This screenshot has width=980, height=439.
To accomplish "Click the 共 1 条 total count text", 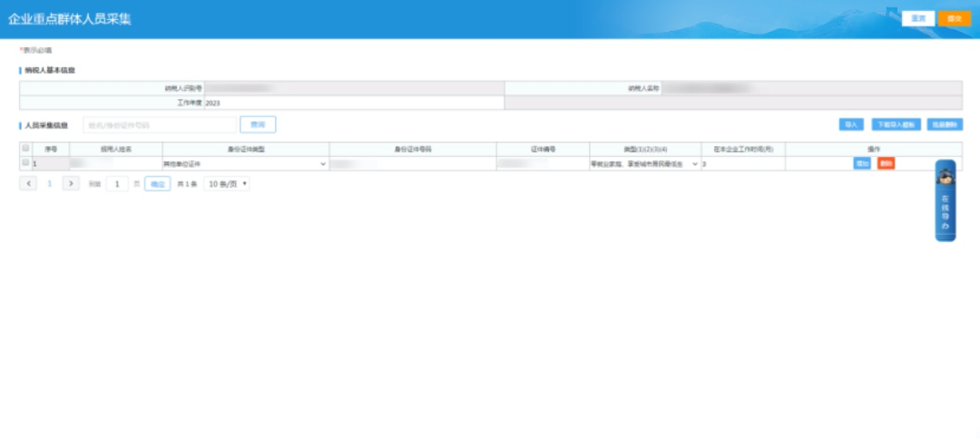I will [x=187, y=184].
